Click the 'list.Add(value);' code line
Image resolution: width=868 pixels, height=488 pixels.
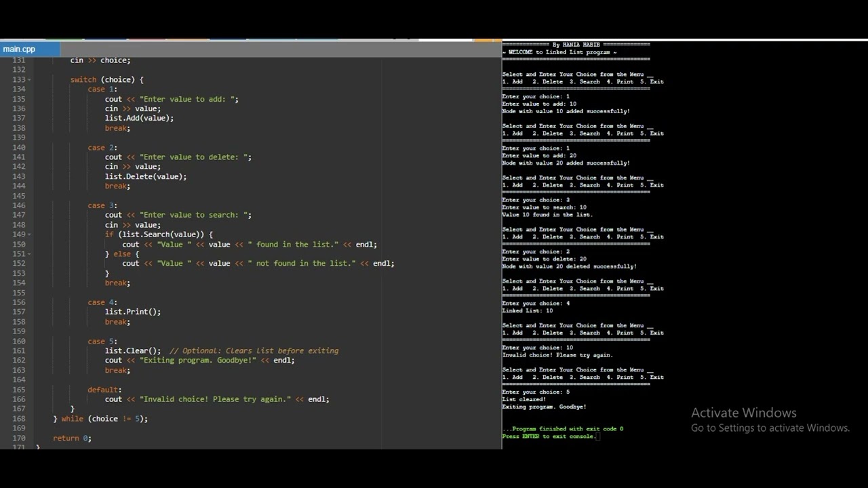point(140,118)
